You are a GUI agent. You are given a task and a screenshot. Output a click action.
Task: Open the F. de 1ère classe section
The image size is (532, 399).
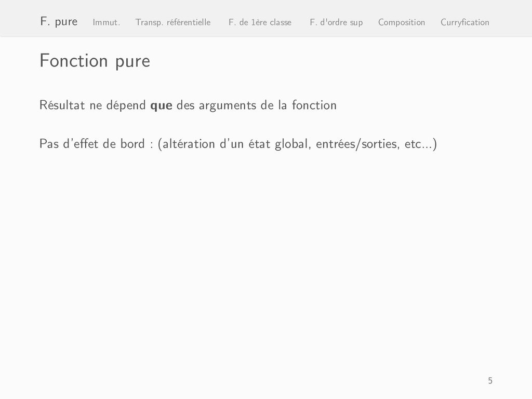260,22
